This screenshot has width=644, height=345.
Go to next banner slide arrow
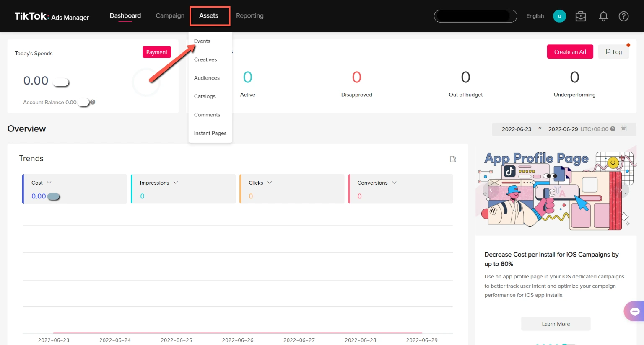tap(621, 190)
